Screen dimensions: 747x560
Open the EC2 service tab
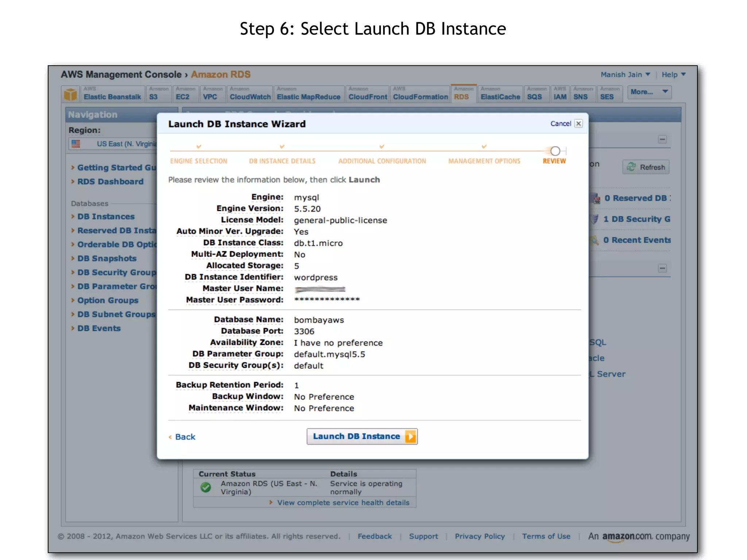tap(186, 94)
